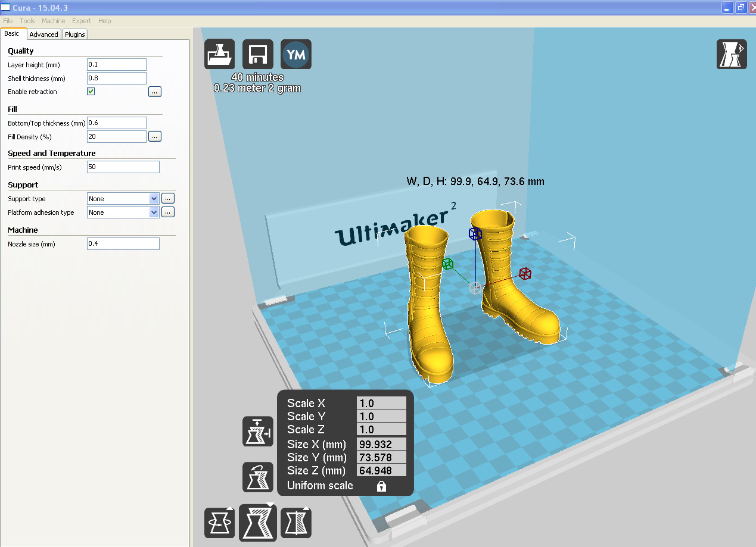The width and height of the screenshot is (756, 547).
Task: Switch to the Advanced tab
Action: pyautogui.click(x=44, y=35)
